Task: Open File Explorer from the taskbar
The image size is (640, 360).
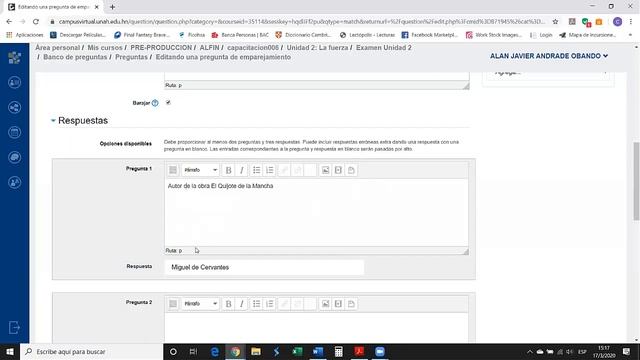Action: pos(256,351)
